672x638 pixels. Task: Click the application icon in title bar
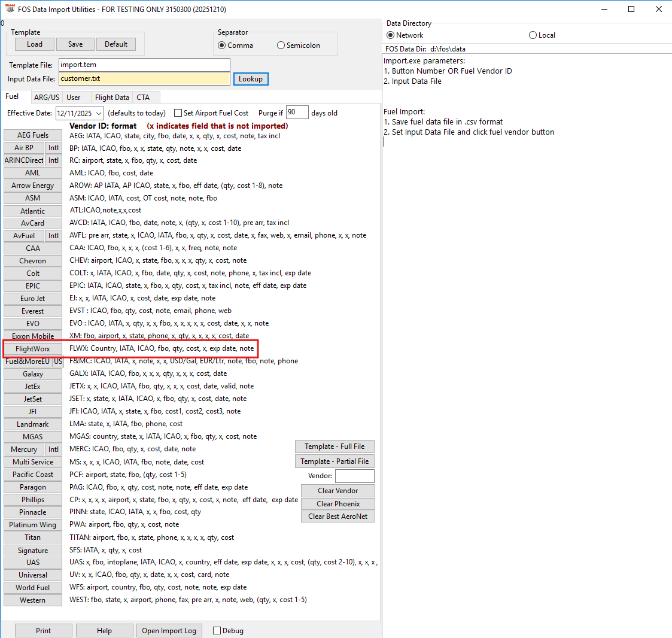point(10,10)
